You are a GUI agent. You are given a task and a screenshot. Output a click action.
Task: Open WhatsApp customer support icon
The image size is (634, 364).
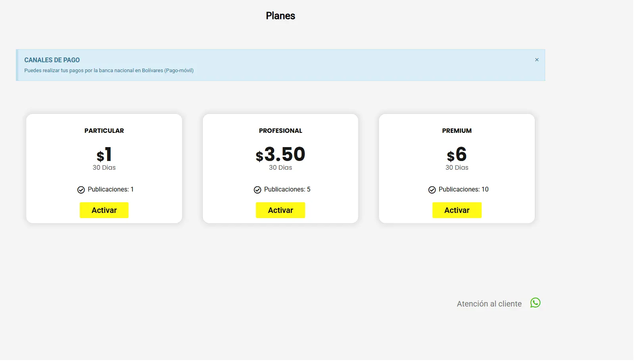535,303
